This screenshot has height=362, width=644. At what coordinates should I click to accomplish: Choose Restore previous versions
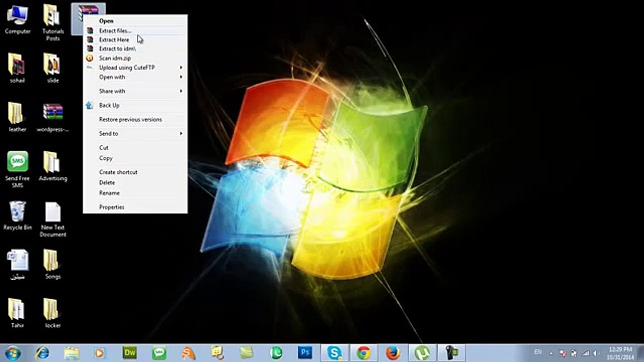135,120
